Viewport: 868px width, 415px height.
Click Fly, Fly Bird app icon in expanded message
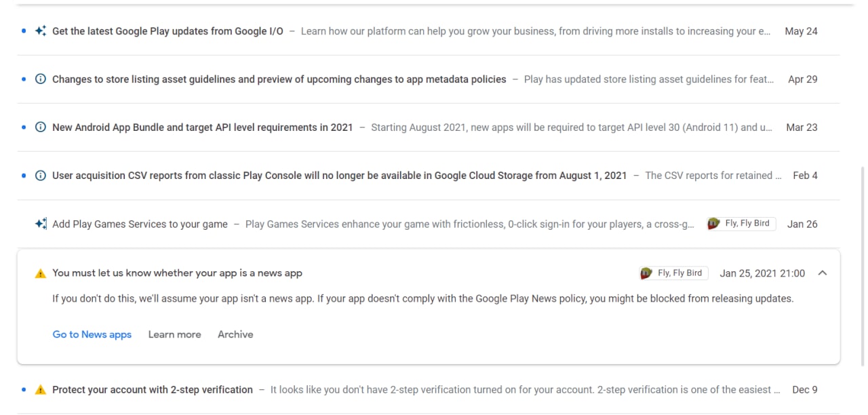[646, 273]
